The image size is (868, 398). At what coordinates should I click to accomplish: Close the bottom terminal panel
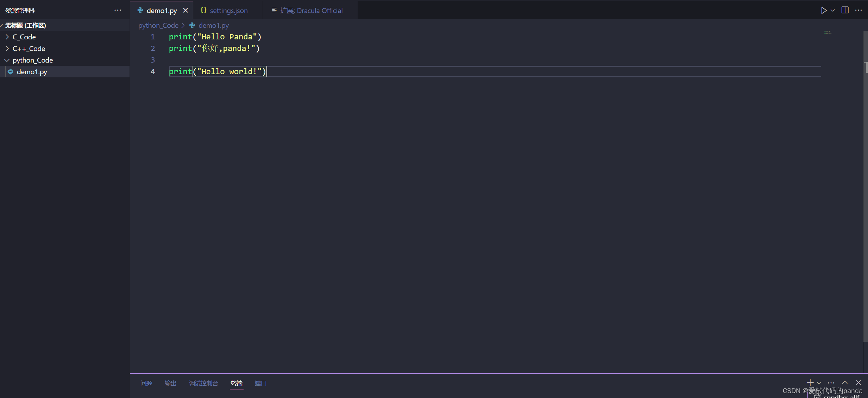(x=858, y=383)
